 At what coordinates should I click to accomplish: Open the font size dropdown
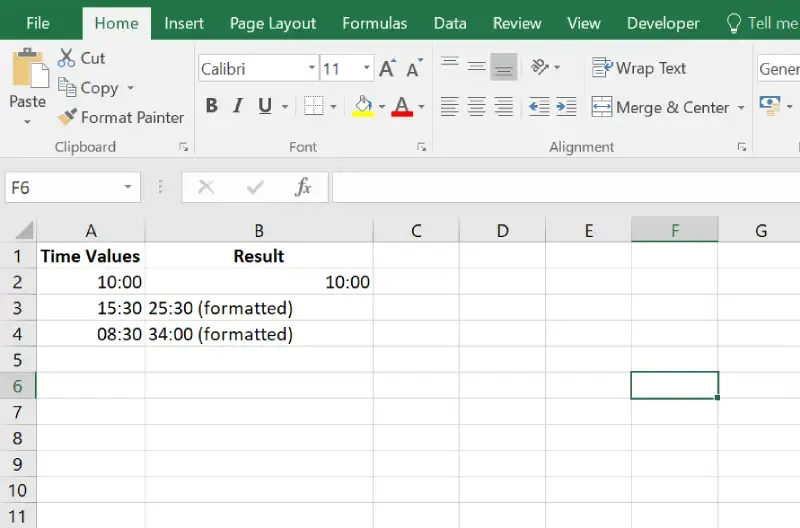pos(366,68)
